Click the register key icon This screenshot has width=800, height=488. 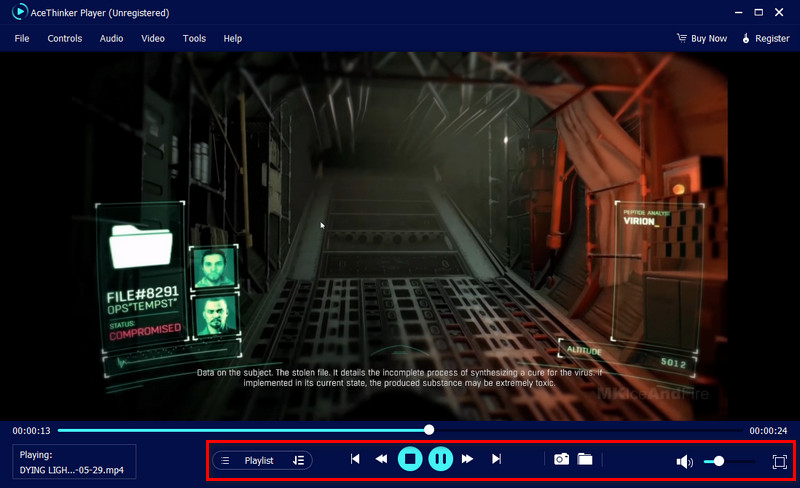point(746,38)
